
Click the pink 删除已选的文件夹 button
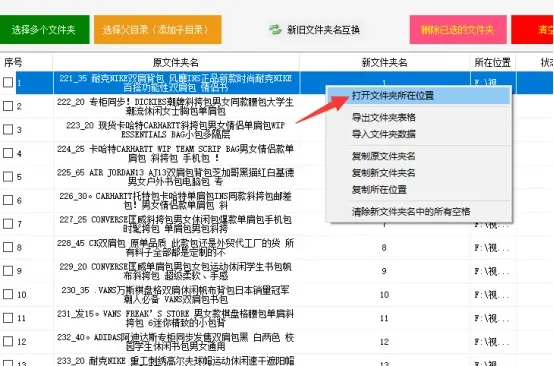458,30
